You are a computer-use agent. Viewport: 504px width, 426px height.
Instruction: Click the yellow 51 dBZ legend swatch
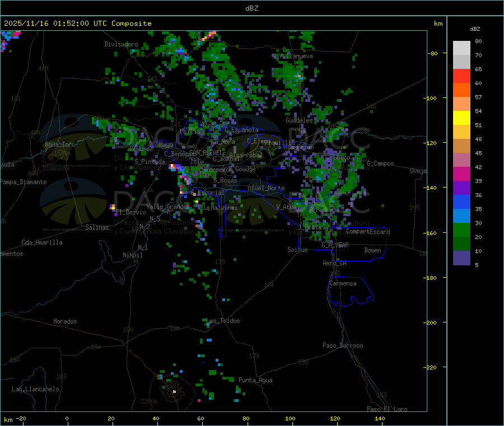point(461,118)
